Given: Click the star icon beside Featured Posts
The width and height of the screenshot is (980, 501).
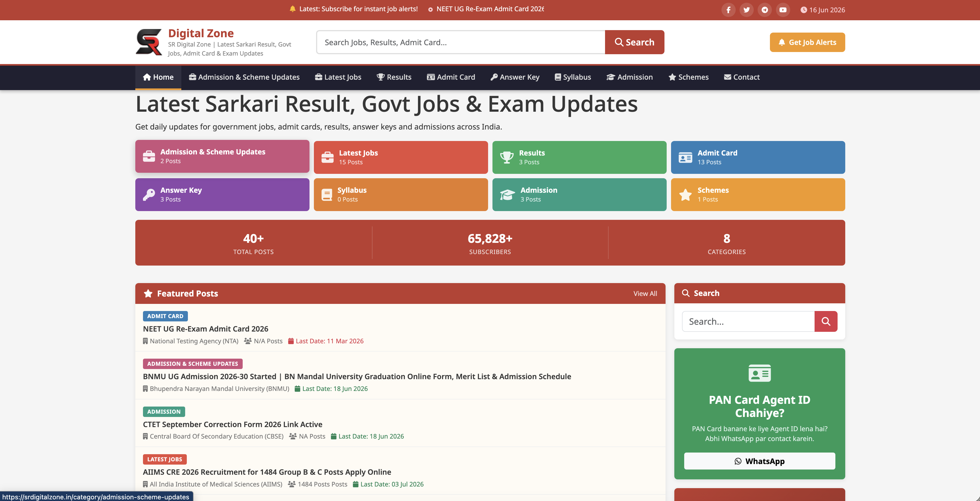Looking at the screenshot, I should pyautogui.click(x=148, y=293).
